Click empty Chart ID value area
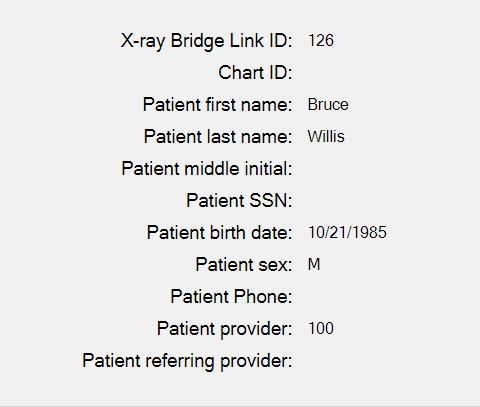The width and height of the screenshot is (480, 407). coord(347,73)
